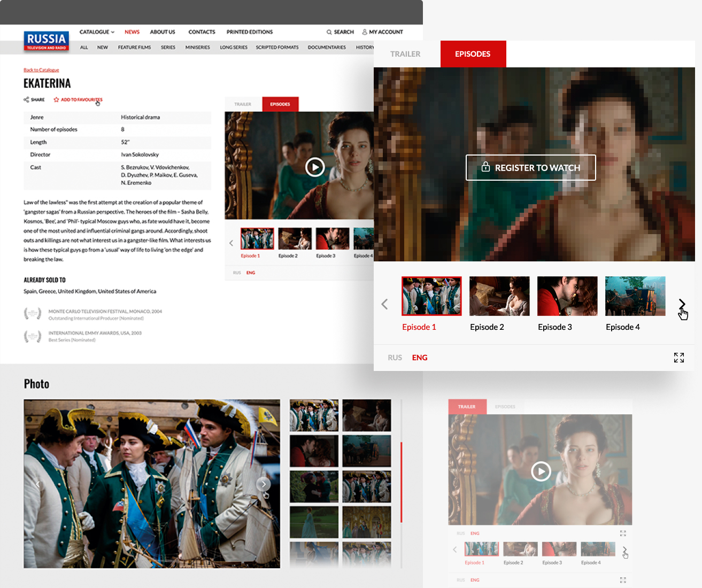Select Episodes tab in faded bottom player
702x588 pixels.
pos(505,407)
